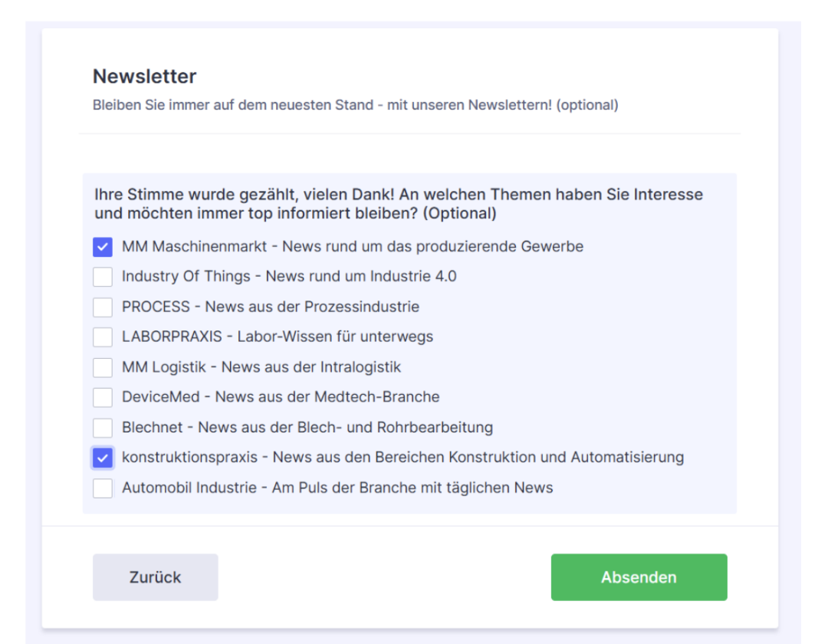Uncheck the MM Maschinenmarkt newsletter checkbox
Viewport: 828px width, 644px height.
(103, 247)
